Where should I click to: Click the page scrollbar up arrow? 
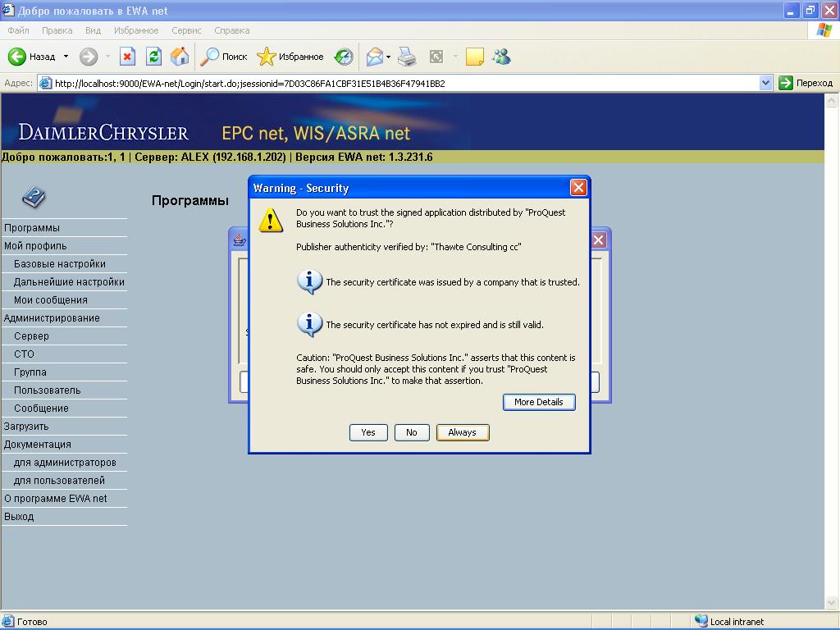tap(831, 99)
